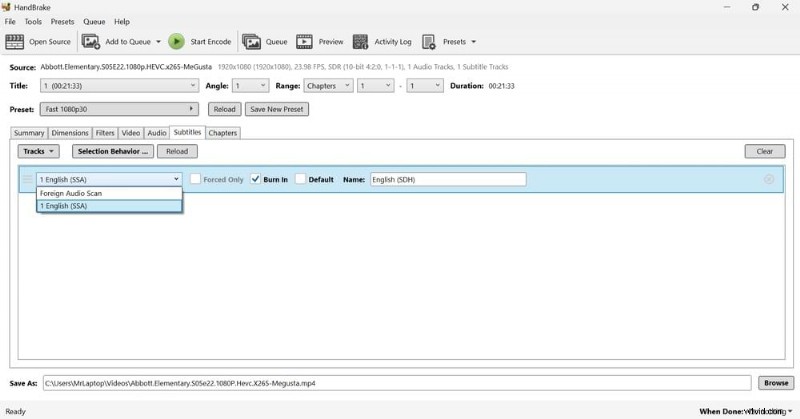Open the Presets menu in menu bar
The image size is (800, 419).
[x=62, y=22]
